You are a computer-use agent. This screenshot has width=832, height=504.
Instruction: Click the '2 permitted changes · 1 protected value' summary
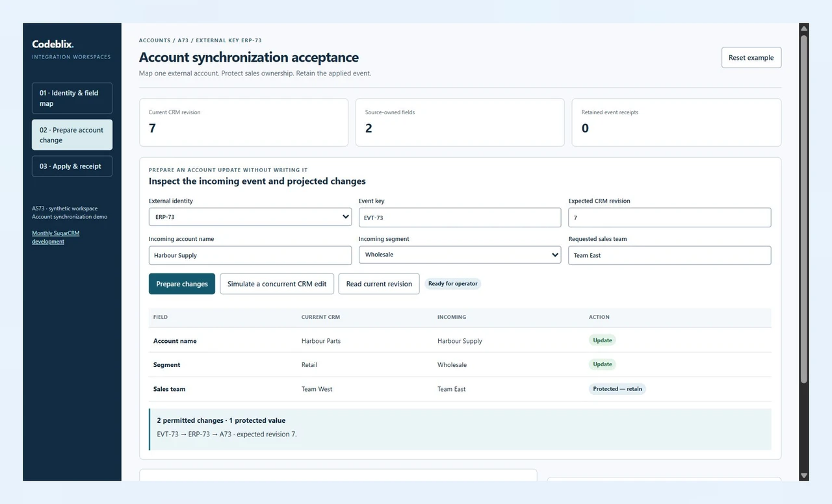(221, 420)
